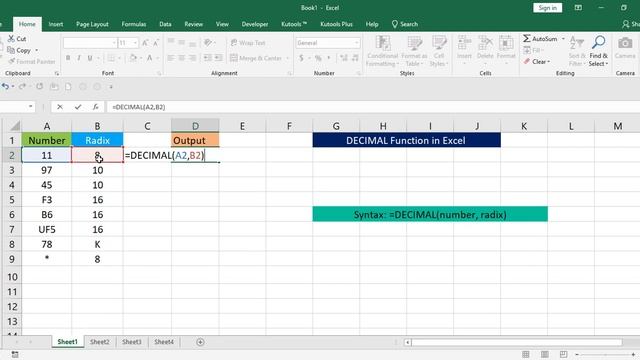The height and width of the screenshot is (360, 640).
Task: Open Format as Table
Action: [414, 51]
